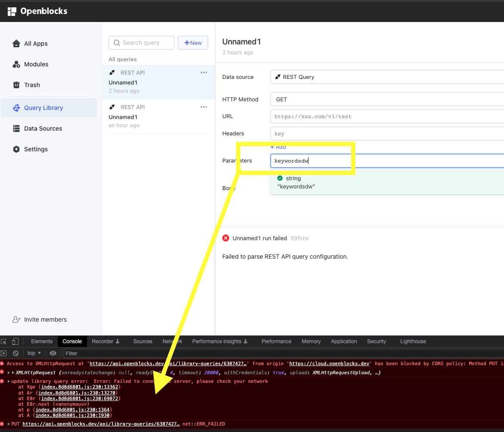
Task: Open the Modules section icon
Action: pos(16,64)
